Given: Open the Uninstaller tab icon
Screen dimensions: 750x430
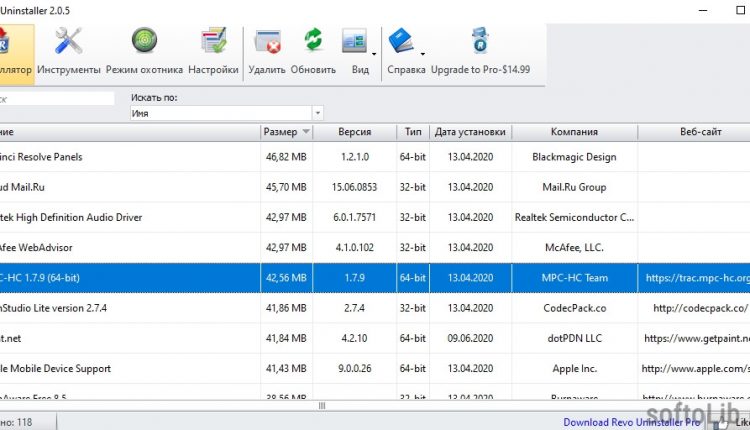Looking at the screenshot, I should click(17, 55).
